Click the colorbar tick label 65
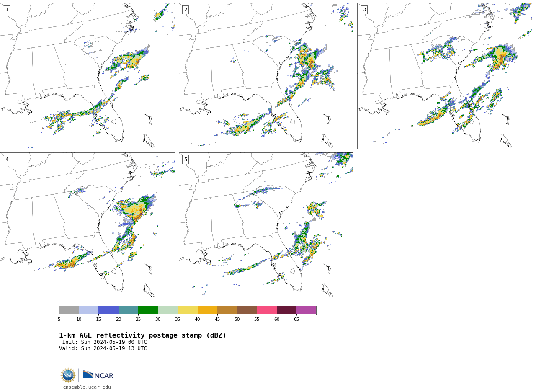This screenshot has height=392, width=536. [x=296, y=320]
